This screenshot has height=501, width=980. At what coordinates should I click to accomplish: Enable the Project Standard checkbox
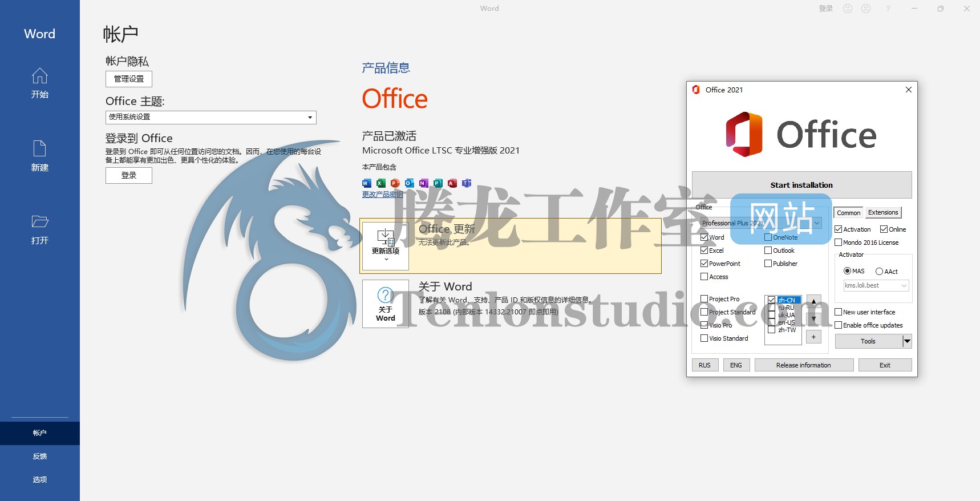pos(704,312)
